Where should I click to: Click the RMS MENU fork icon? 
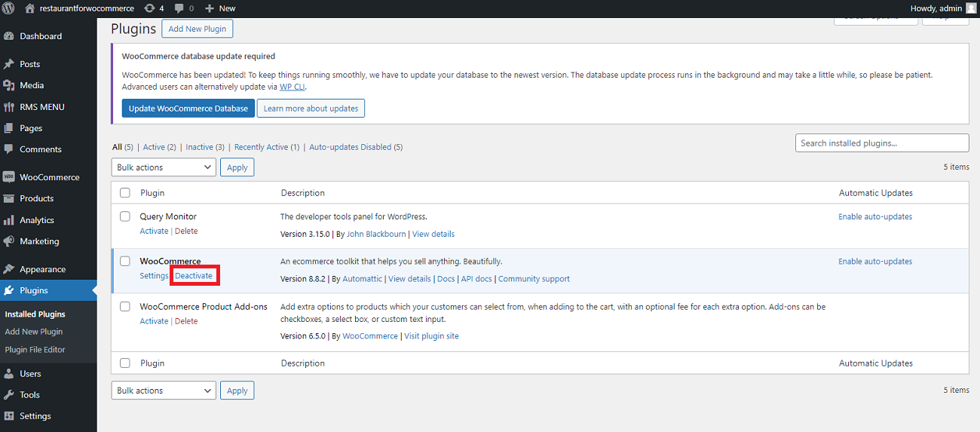point(9,107)
